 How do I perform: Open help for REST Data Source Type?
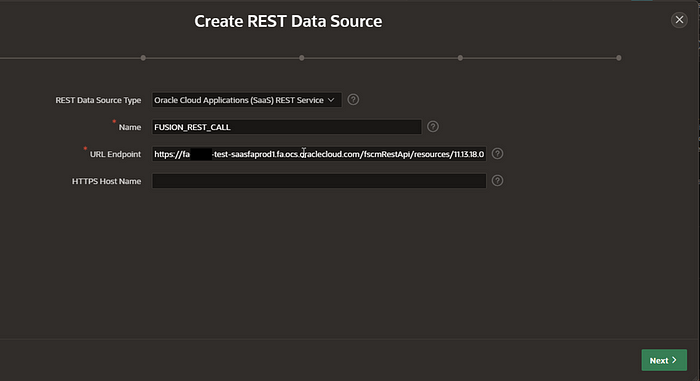point(353,100)
